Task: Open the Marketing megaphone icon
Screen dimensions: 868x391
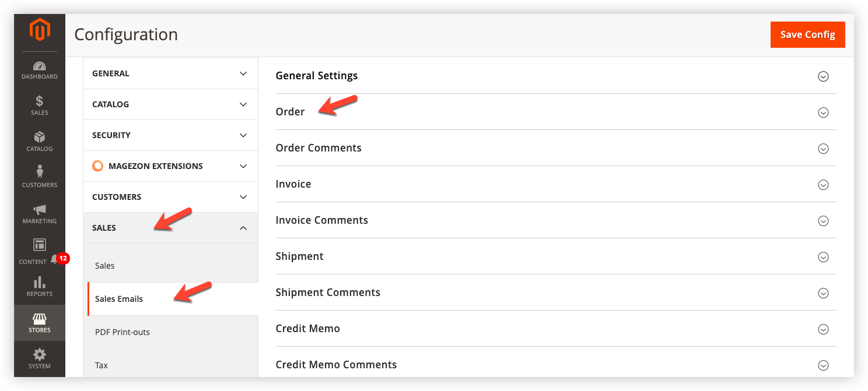Action: point(40,209)
